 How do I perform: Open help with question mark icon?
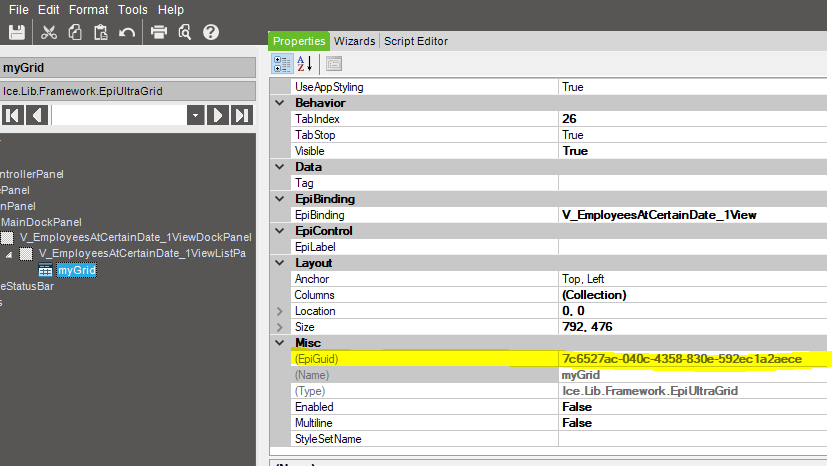point(211,32)
